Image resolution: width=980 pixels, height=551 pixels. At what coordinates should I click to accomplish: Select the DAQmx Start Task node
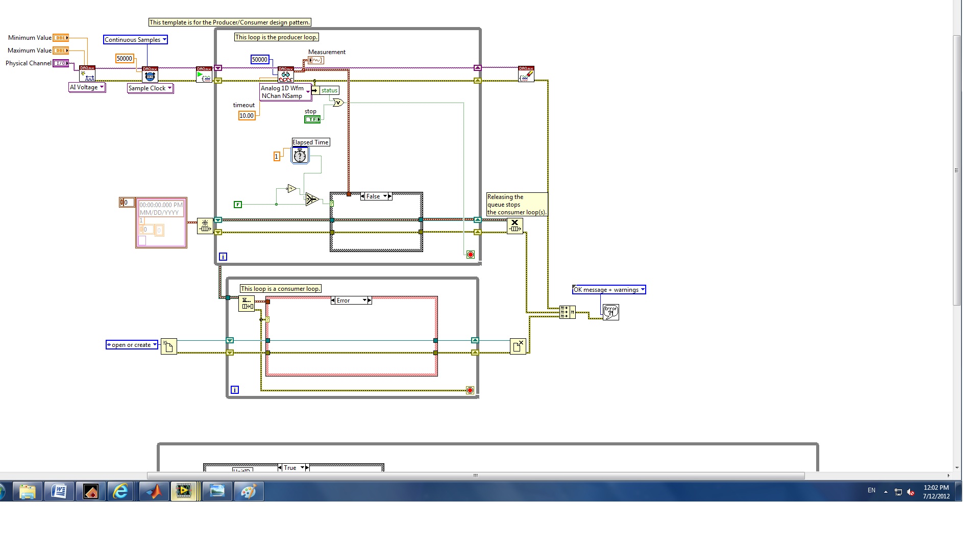(204, 74)
